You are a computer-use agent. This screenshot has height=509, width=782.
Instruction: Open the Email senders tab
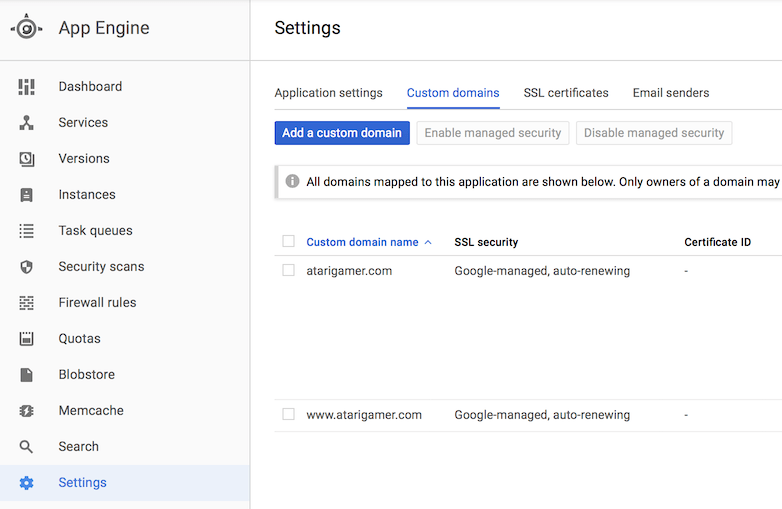(671, 93)
